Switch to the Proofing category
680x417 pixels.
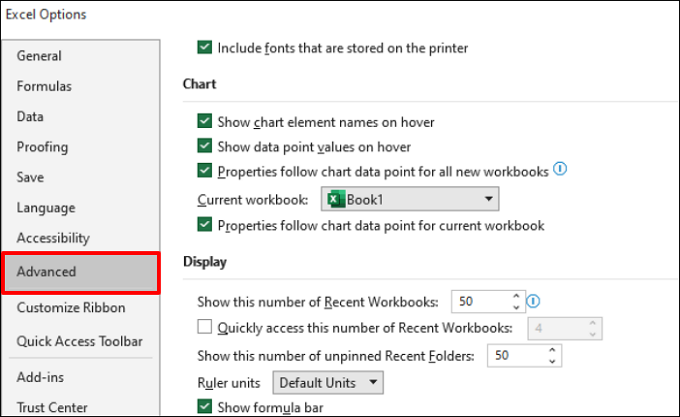pyautogui.click(x=42, y=147)
